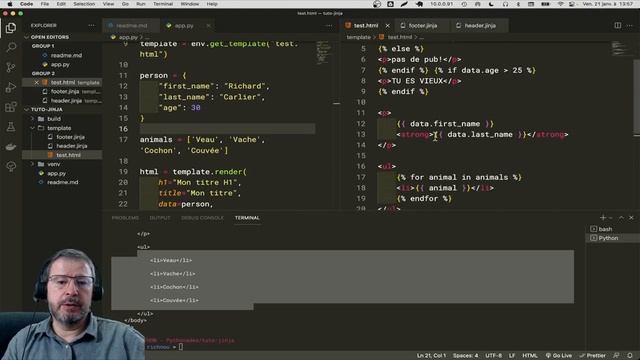Click the app.py editor minimap
Screen dimensions: 640x360
tap(322, 52)
